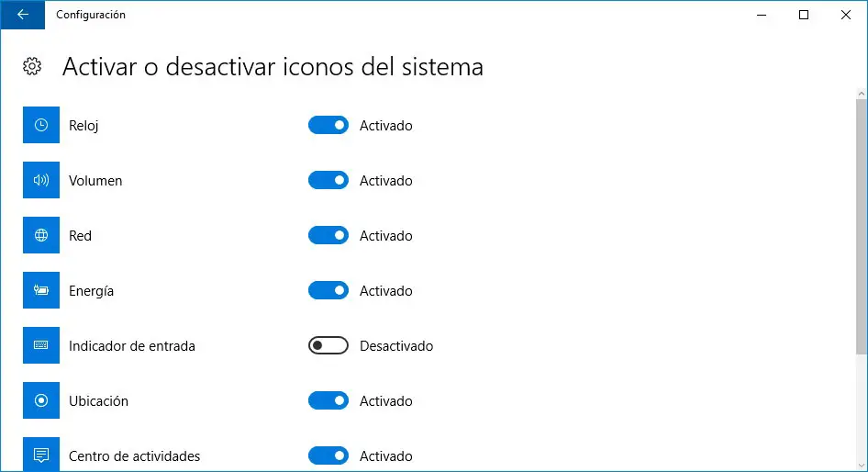
Task: Click the Indicador de entrada keyboard icon
Action: 40,346
